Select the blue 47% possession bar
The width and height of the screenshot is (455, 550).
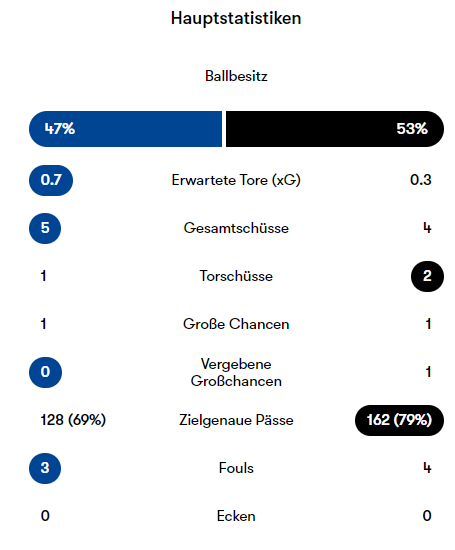(x=125, y=129)
